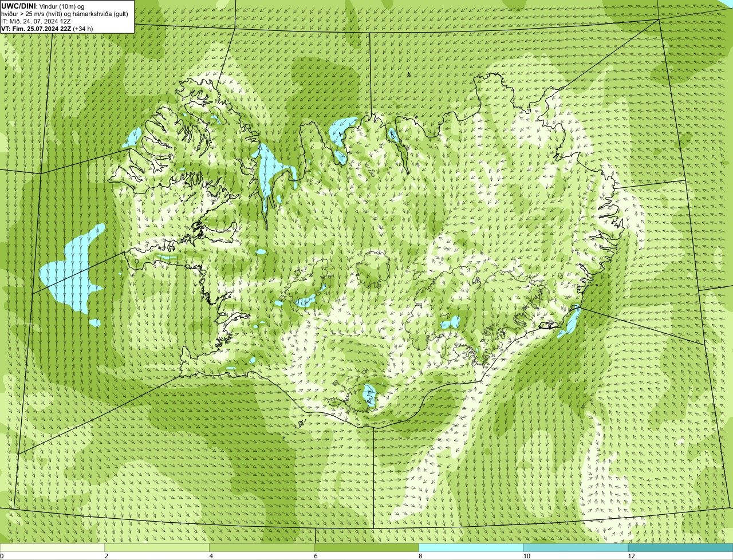The image size is (733, 560).
Task: Click the scale label "10" under the color bar
Action: pos(527,556)
